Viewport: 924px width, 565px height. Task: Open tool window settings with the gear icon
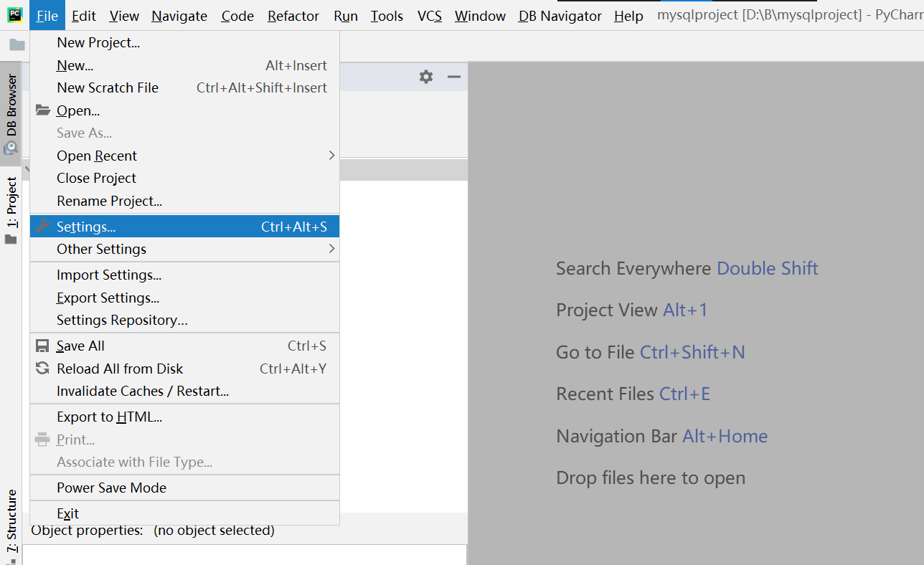(x=426, y=77)
